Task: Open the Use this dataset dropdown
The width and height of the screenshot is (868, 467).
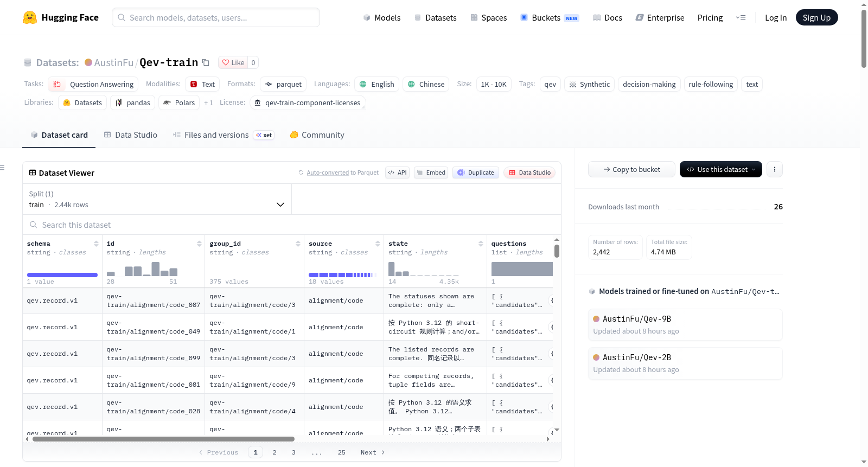Action: click(x=720, y=169)
